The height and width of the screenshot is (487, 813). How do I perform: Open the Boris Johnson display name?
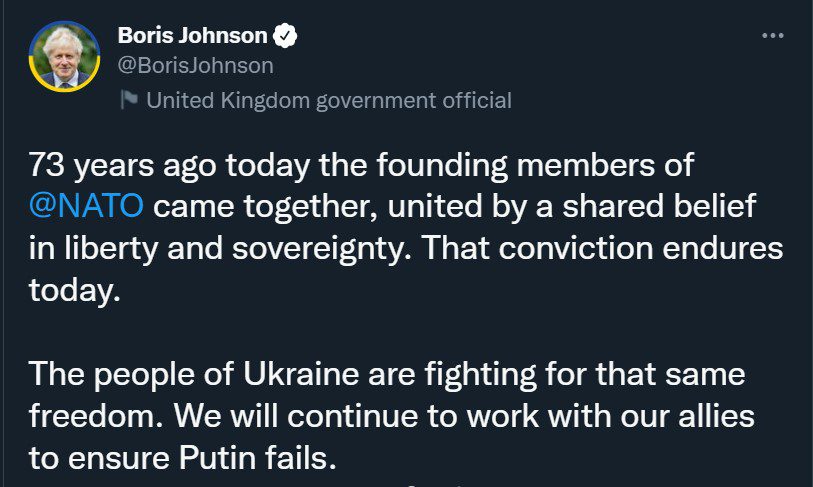click(x=192, y=35)
